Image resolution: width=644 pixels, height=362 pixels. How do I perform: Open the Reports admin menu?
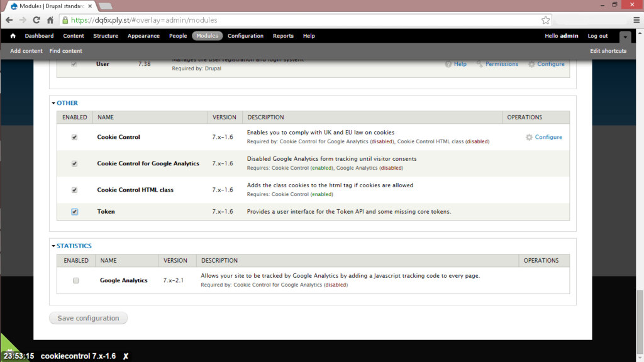[x=283, y=36]
